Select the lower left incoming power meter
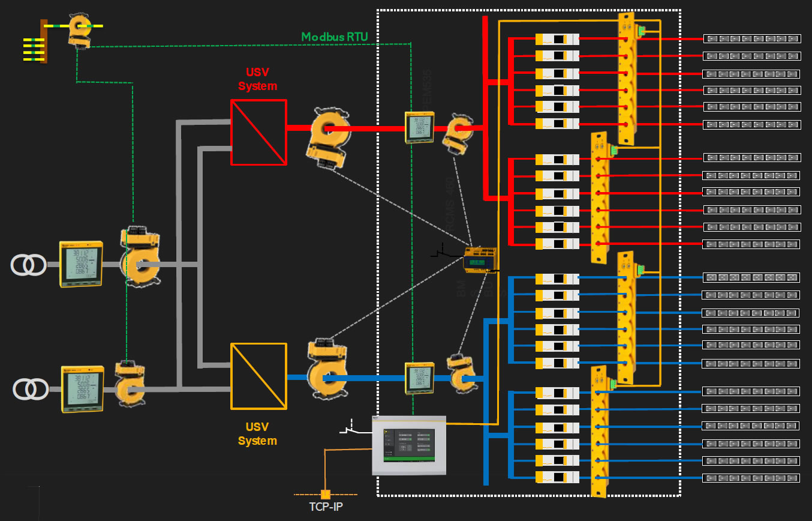 (x=83, y=389)
